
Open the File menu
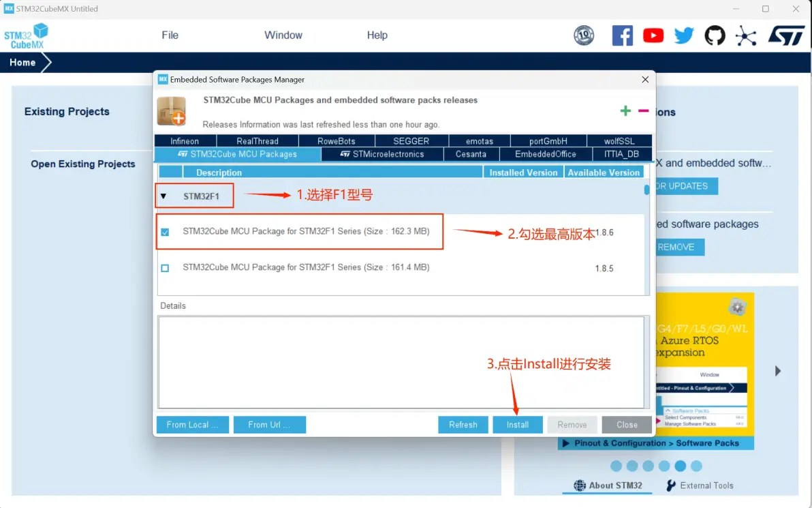coord(170,35)
